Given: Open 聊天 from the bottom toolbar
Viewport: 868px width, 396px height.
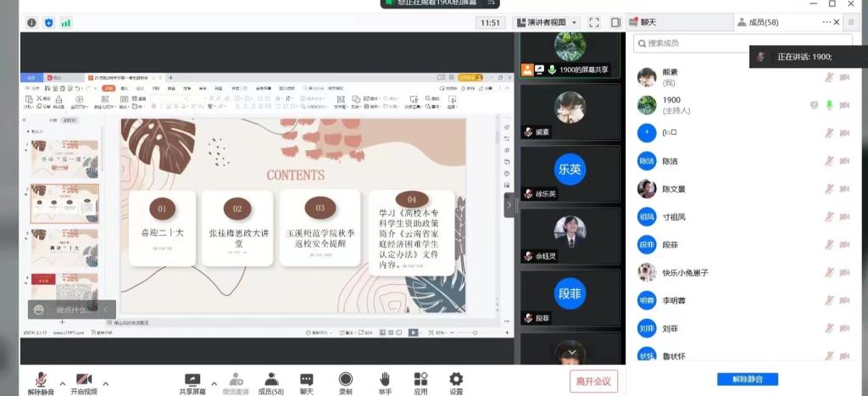Looking at the screenshot, I should (x=307, y=379).
